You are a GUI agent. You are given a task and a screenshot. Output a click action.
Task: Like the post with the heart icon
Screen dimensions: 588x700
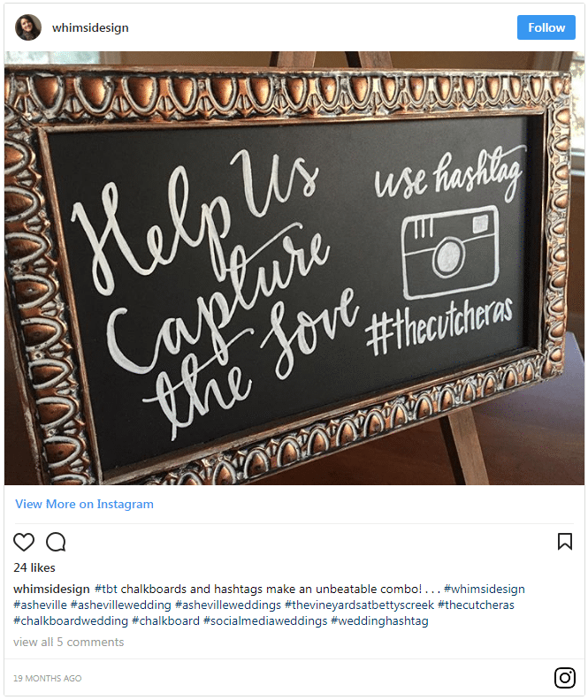(24, 542)
